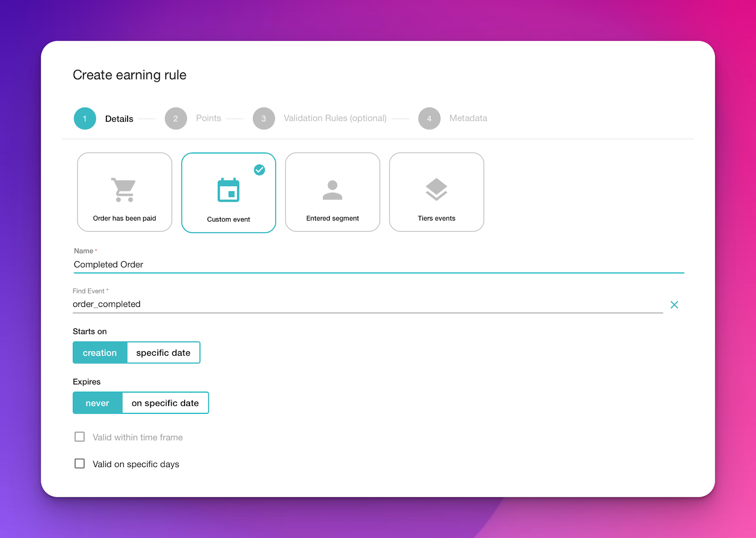Tick Valid on specific days checkbox
The image size is (756, 538).
point(79,464)
